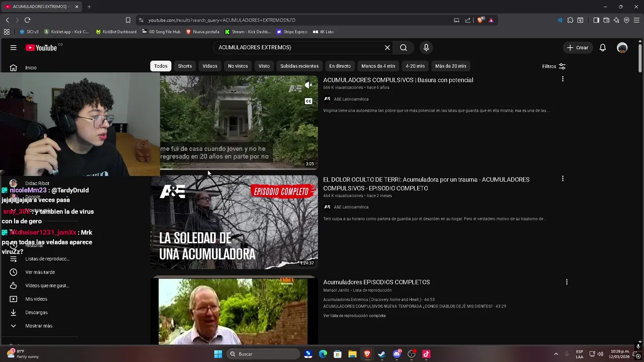The height and width of the screenshot is (362, 644).
Task: Open EL DOLOR OCULTO DE TERRI video title
Action: (x=426, y=184)
